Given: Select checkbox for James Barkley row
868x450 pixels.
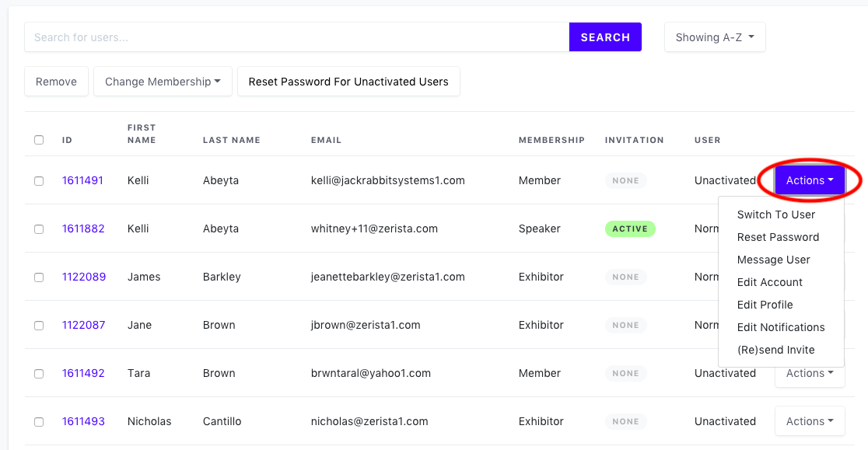Looking at the screenshot, I should (x=39, y=277).
